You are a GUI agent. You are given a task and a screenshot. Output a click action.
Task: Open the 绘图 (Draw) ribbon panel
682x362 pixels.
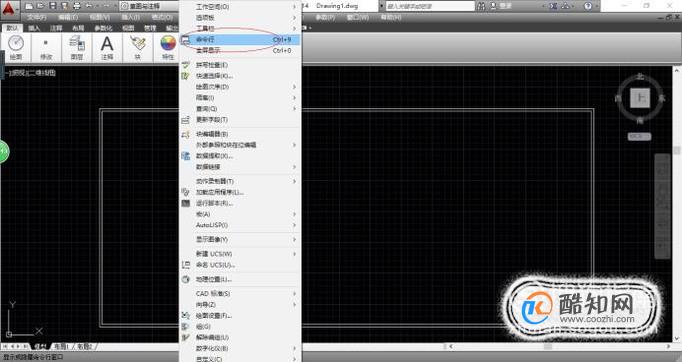(16, 47)
